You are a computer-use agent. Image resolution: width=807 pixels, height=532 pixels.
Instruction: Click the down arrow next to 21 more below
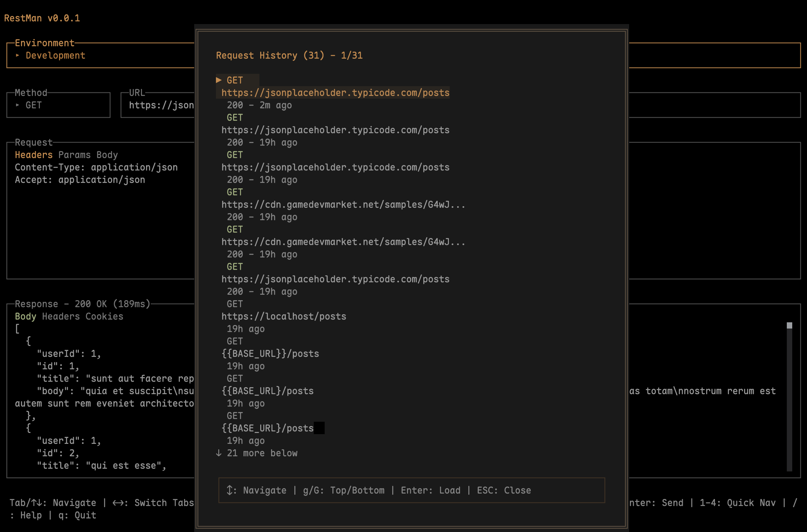[x=219, y=453]
